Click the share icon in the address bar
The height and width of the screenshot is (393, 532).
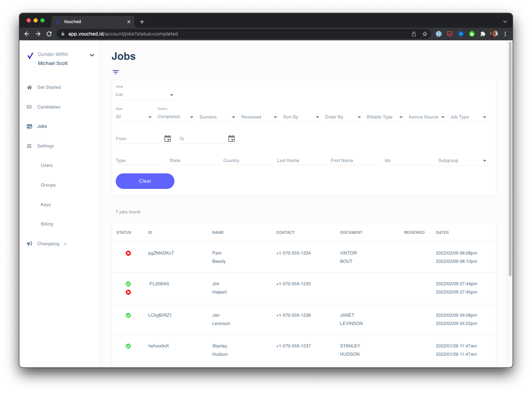(414, 34)
